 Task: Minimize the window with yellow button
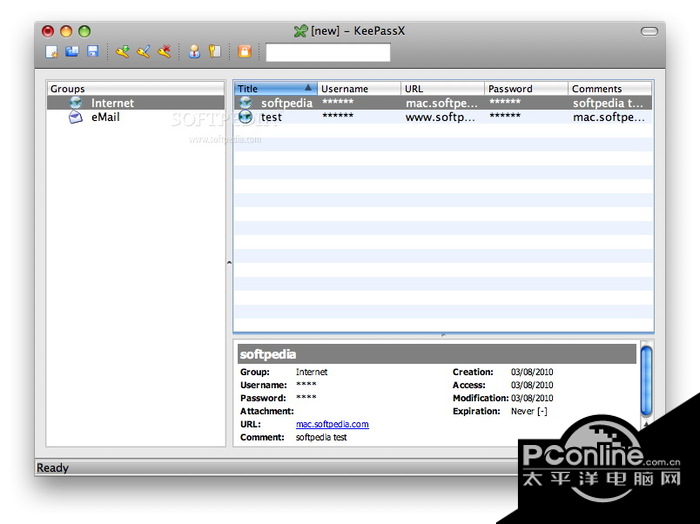(x=66, y=31)
